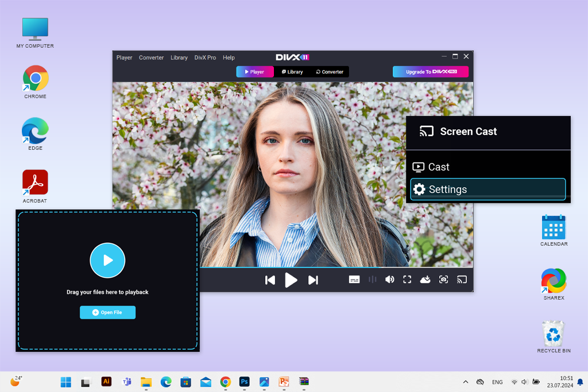Select the Chrome desktop shortcut
This screenshot has width=588, height=392.
coord(35,82)
